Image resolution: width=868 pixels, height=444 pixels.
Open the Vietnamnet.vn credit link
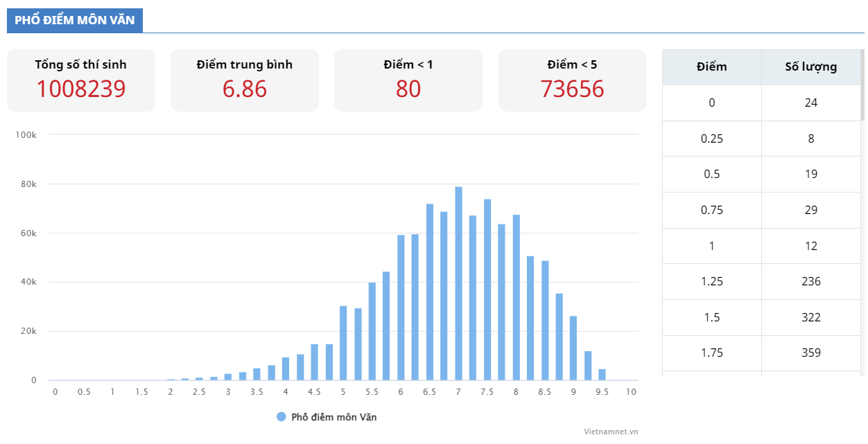point(610,432)
